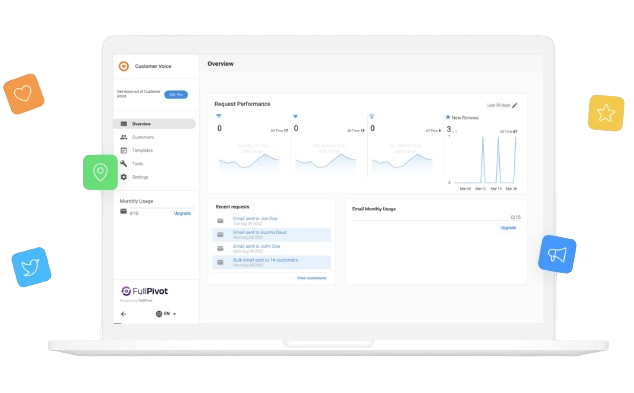Click the Email Monthly Usage progress bar
This screenshot has height=393, width=634.
point(436,221)
